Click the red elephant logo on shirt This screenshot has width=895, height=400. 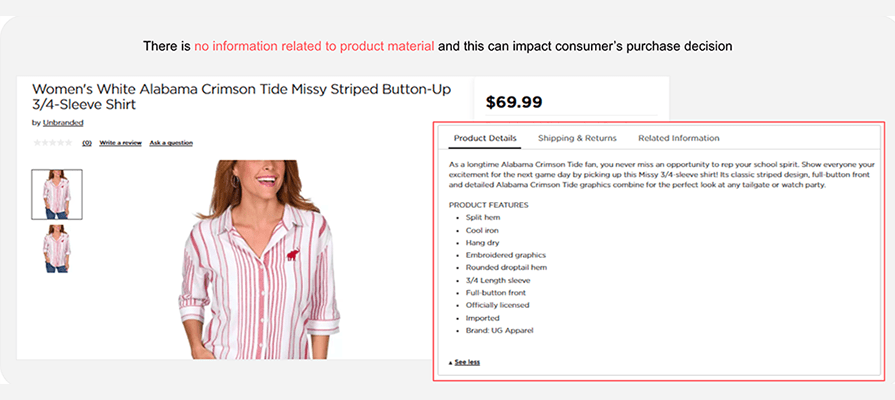point(292,256)
